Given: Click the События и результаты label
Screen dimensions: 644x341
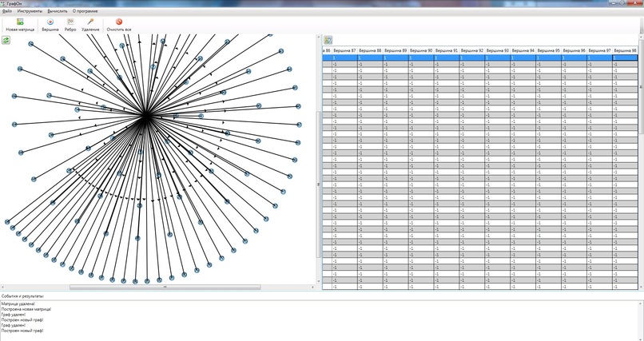Looking at the screenshot, I should pyautogui.click(x=23, y=295).
